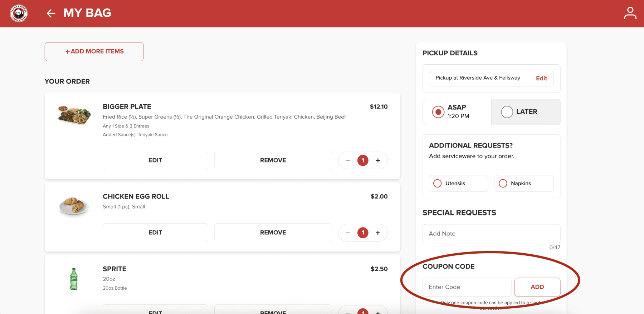Click 'Pickup at Riverside Ave & Fellsway' text
The image size is (644, 314).
tap(478, 78)
